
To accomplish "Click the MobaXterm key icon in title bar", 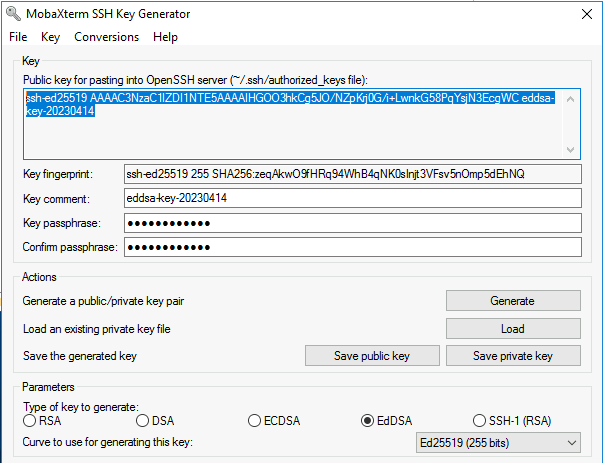I will (13, 13).
